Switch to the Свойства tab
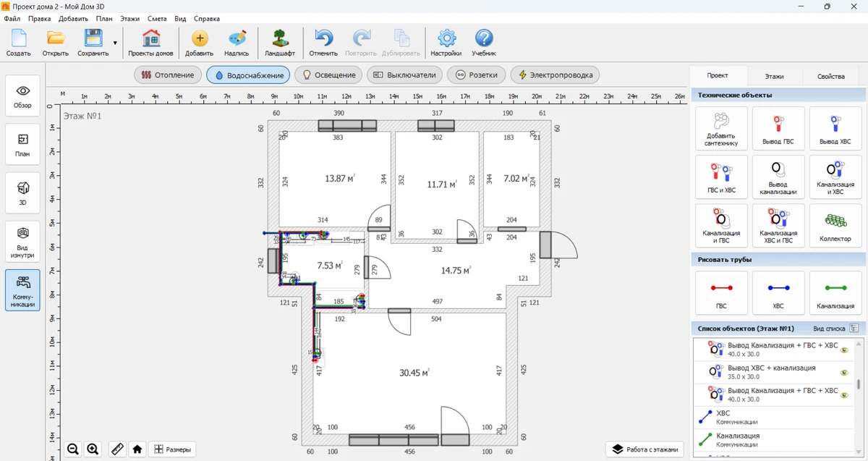Screen dimensions: 868x461 [830, 76]
